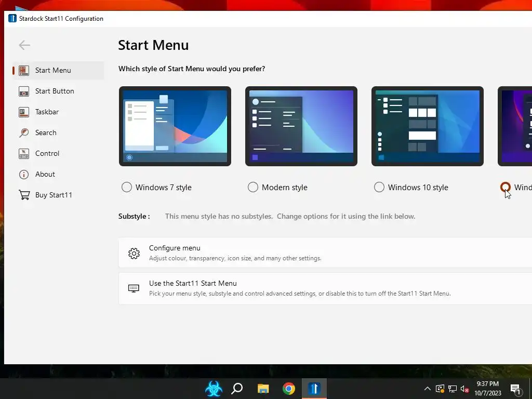The width and height of the screenshot is (532, 399).
Task: Click the Windows 10 style preview thumbnail
Action: click(x=428, y=126)
